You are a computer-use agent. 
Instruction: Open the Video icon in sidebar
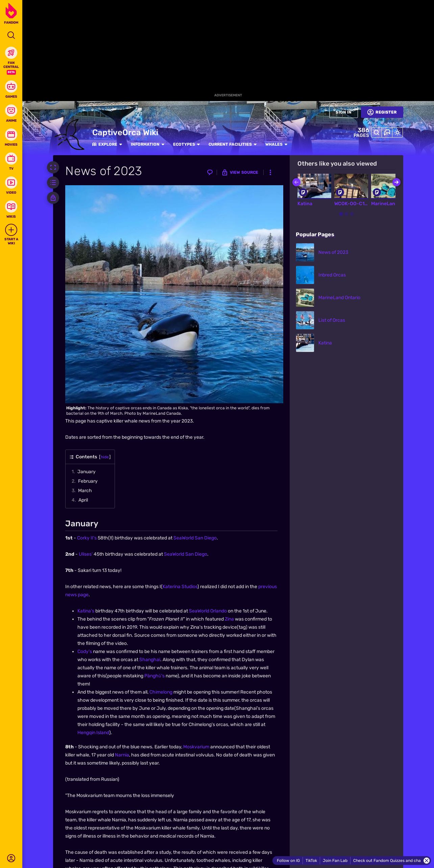coord(11,183)
